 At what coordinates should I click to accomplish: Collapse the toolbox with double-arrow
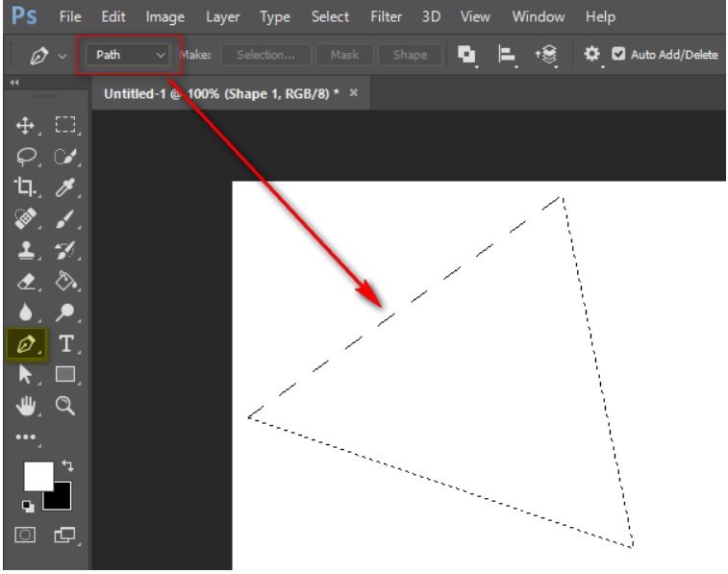tap(14, 83)
